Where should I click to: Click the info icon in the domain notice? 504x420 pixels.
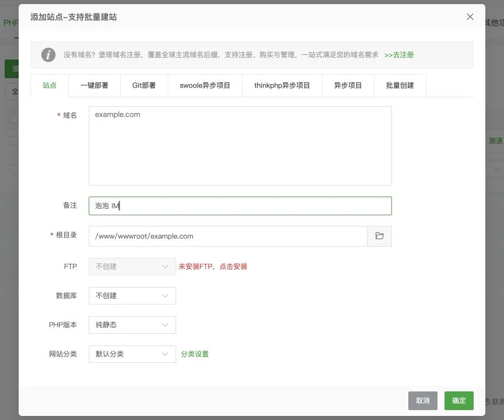coord(48,55)
